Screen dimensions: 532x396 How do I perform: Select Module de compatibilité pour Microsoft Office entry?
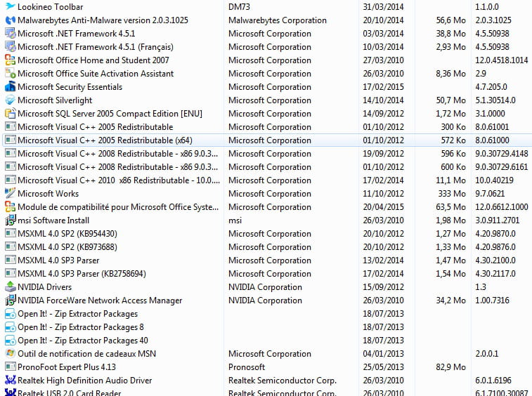117,207
